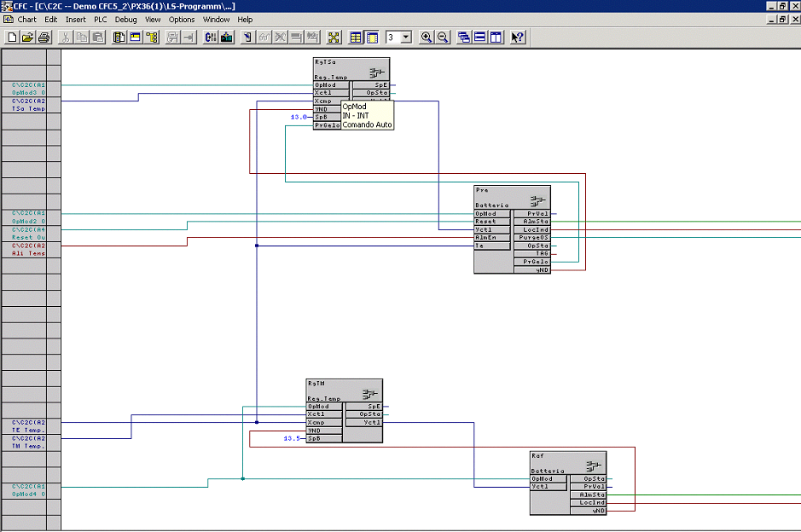Tile windows vertically using the toolbar icon
The height and width of the screenshot is (532, 801).
pyautogui.click(x=496, y=38)
